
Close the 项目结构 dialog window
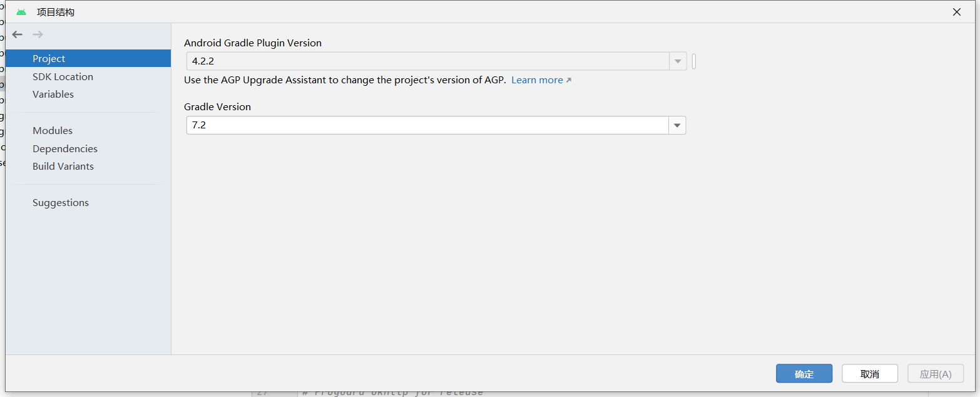coord(956,12)
